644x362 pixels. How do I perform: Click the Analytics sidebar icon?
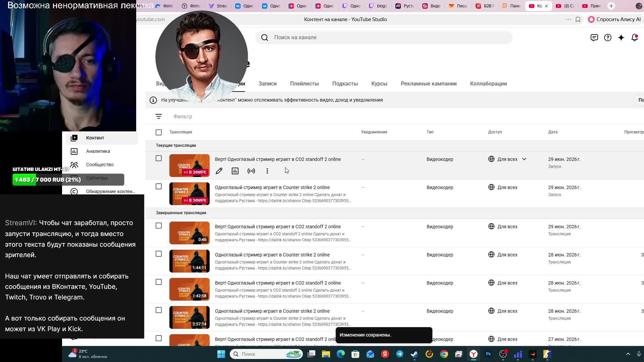(x=74, y=151)
